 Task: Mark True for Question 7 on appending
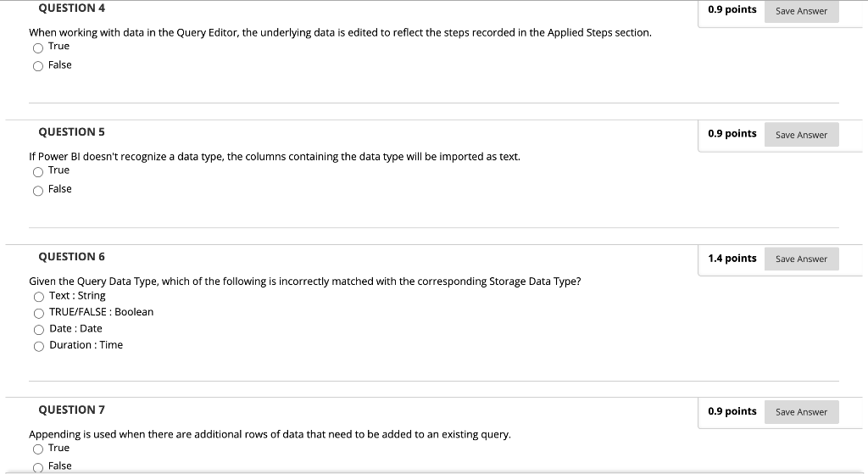[38, 449]
